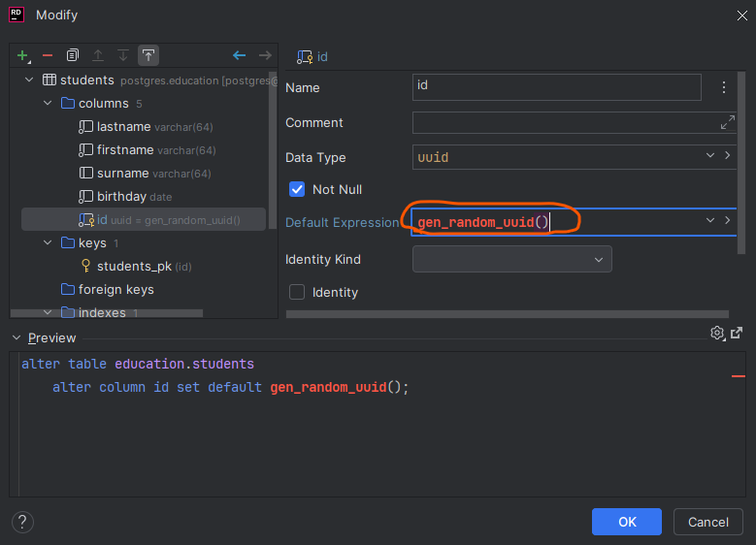The height and width of the screenshot is (545, 756).
Task: Click the tree panel horizontal scrollbar
Action: 107,313
